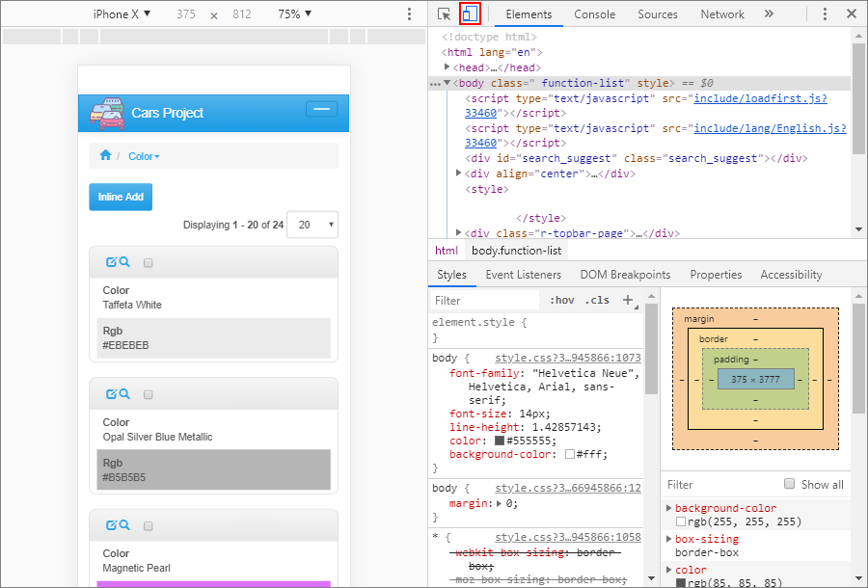Viewport: 868px width, 588px height.
Task: Open the Color dropdown in the breadcrumb
Action: click(144, 156)
